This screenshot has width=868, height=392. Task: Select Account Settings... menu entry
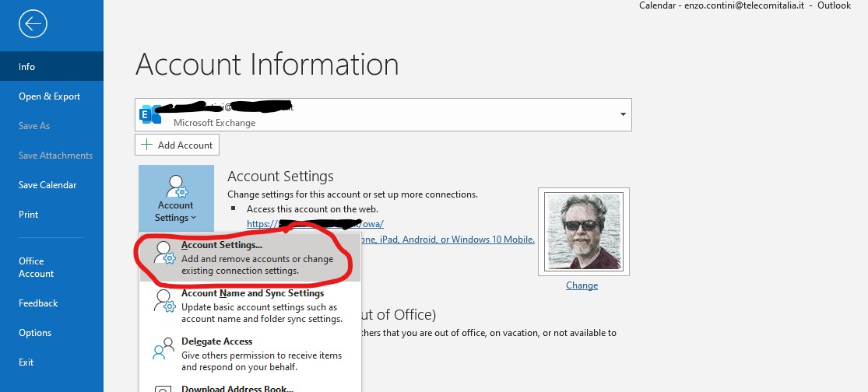[257, 258]
